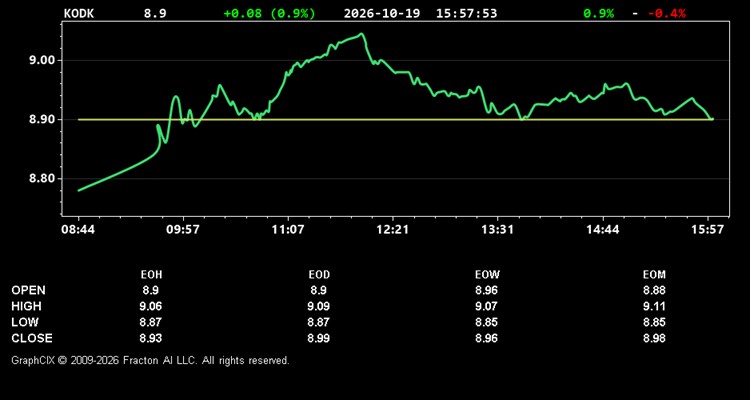Click the EOM high value 9.11
The width and height of the screenshot is (750, 400).
pyautogui.click(x=654, y=306)
